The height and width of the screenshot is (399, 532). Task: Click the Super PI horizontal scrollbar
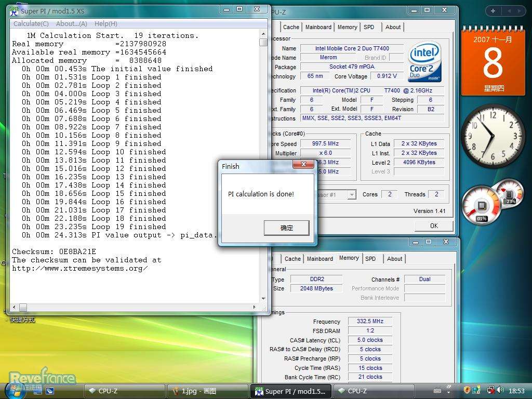point(135,307)
